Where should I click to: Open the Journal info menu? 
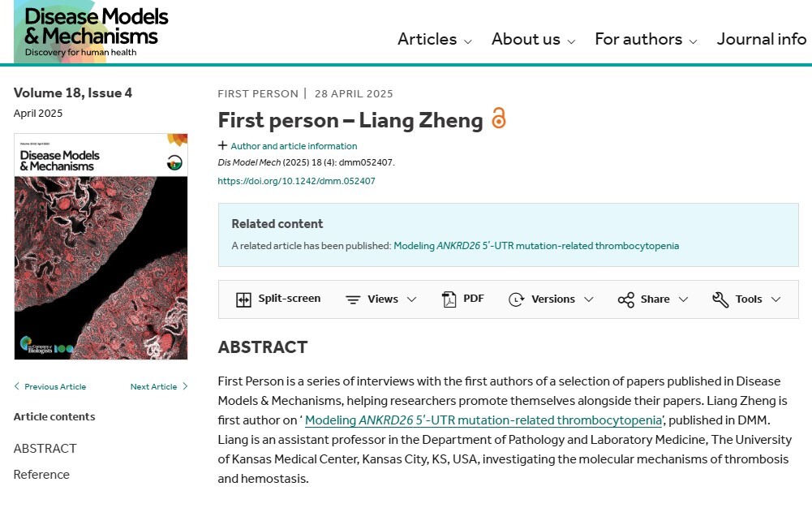762,40
